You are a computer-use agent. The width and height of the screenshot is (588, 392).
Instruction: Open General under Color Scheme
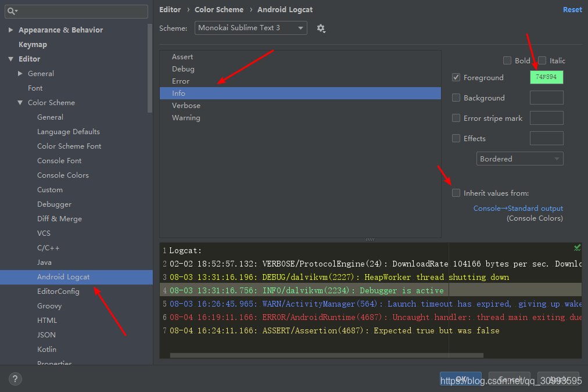[50, 117]
